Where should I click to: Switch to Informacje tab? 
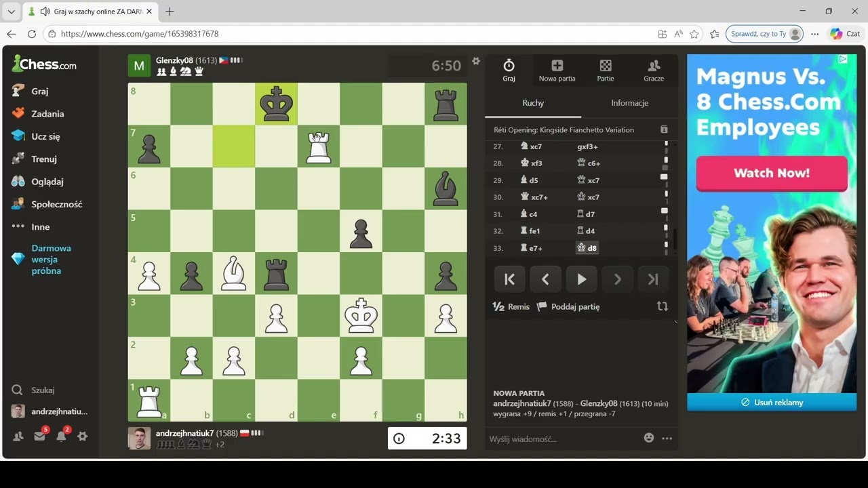tap(629, 103)
